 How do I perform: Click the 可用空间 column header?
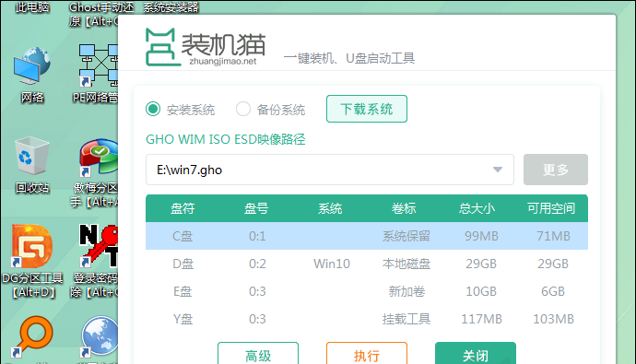tap(551, 208)
